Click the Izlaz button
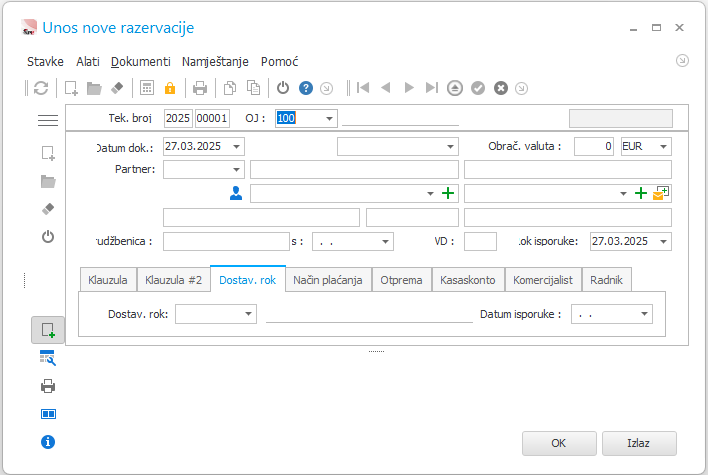The image size is (708, 475). [x=638, y=443]
